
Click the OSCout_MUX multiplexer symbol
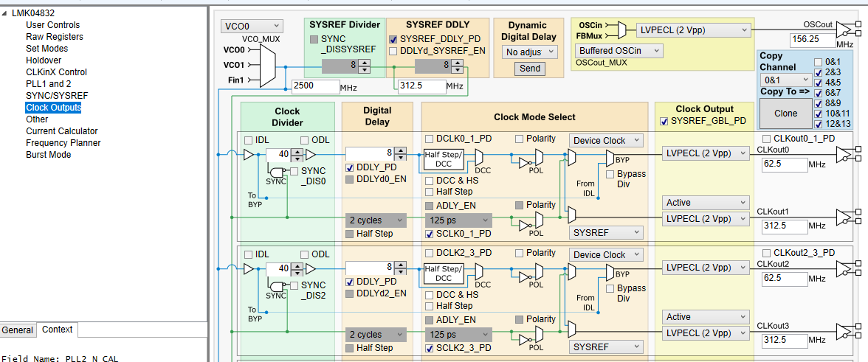[622, 29]
